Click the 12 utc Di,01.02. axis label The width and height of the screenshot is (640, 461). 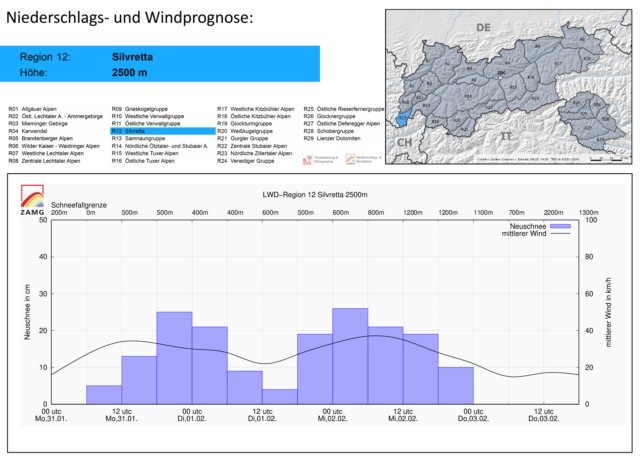click(x=262, y=415)
